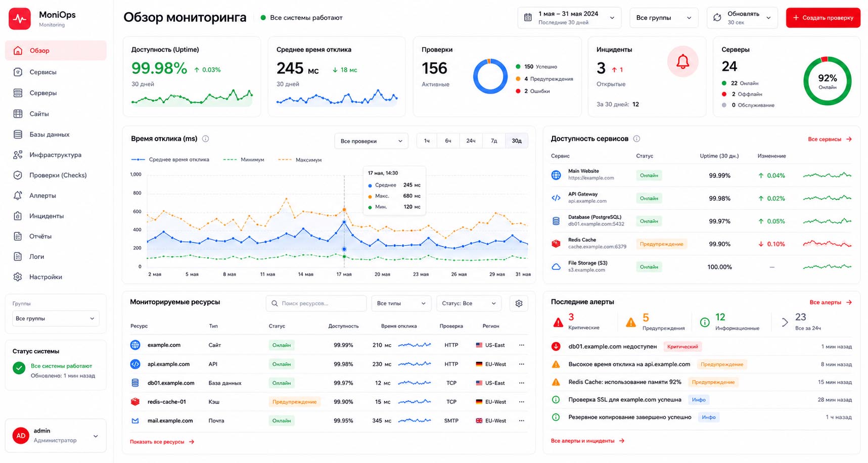Open Показать все ресурсы link
The image size is (868, 463).
[162, 442]
